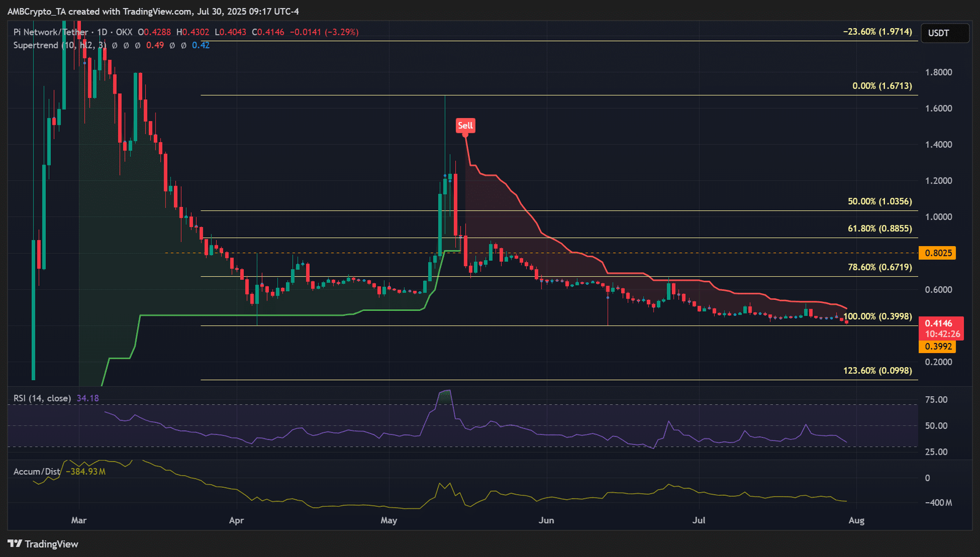This screenshot has height=557, width=980.
Task: Click the red 0.49 Supertrend value
Action: (157, 45)
